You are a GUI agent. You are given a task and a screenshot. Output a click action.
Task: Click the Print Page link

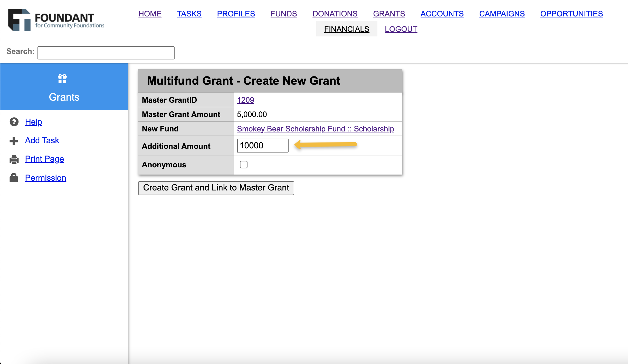point(44,159)
